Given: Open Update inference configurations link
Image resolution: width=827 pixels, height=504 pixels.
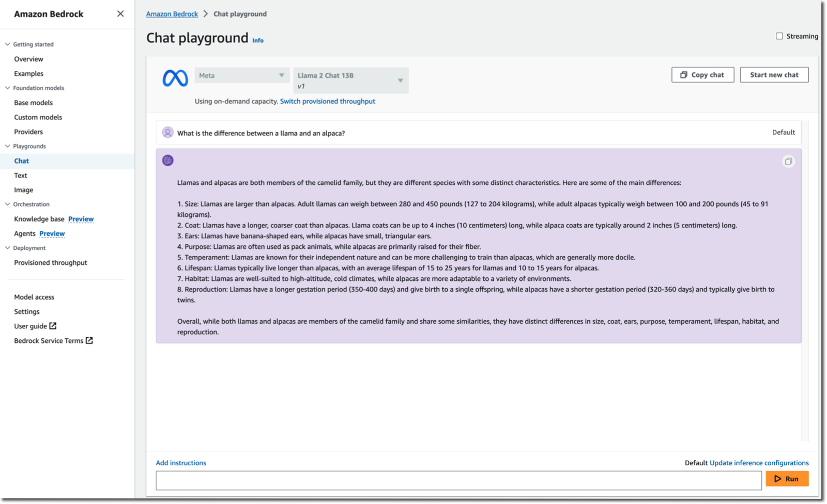Looking at the screenshot, I should (759, 463).
